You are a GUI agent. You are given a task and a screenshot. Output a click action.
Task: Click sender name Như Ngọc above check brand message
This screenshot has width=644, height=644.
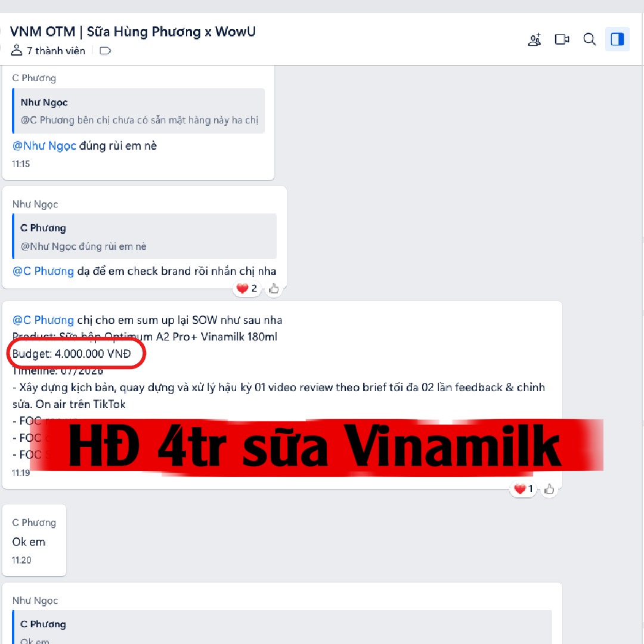tap(35, 204)
